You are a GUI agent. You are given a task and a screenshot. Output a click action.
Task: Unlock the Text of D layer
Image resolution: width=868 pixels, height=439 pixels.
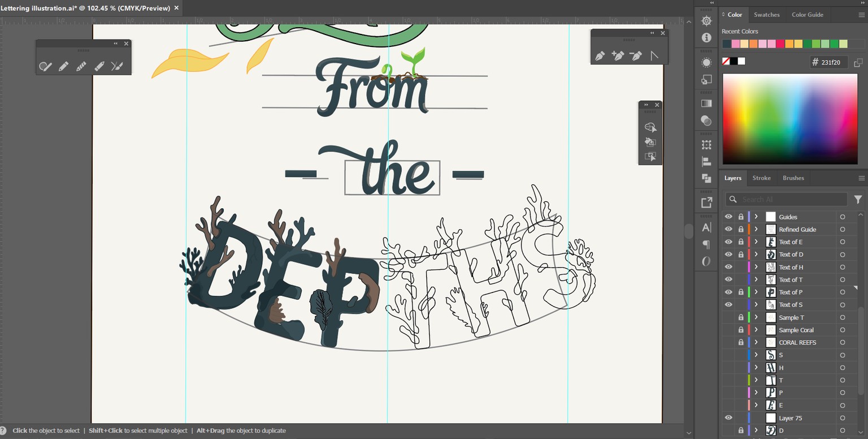pos(741,254)
